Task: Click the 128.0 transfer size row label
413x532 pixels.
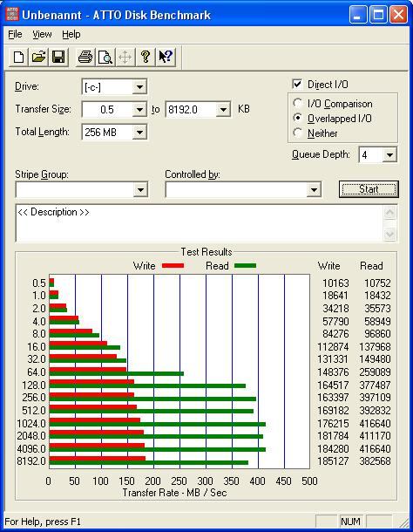Action: coord(34,385)
